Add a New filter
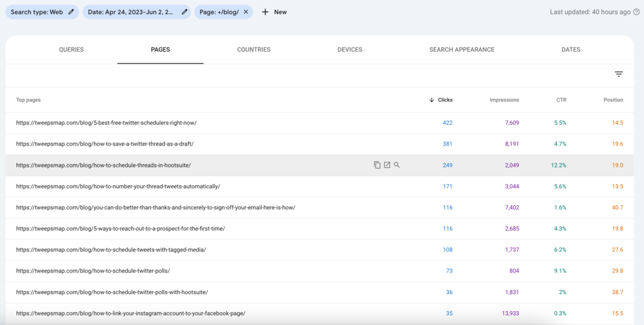This screenshot has width=644, height=325. tap(274, 12)
